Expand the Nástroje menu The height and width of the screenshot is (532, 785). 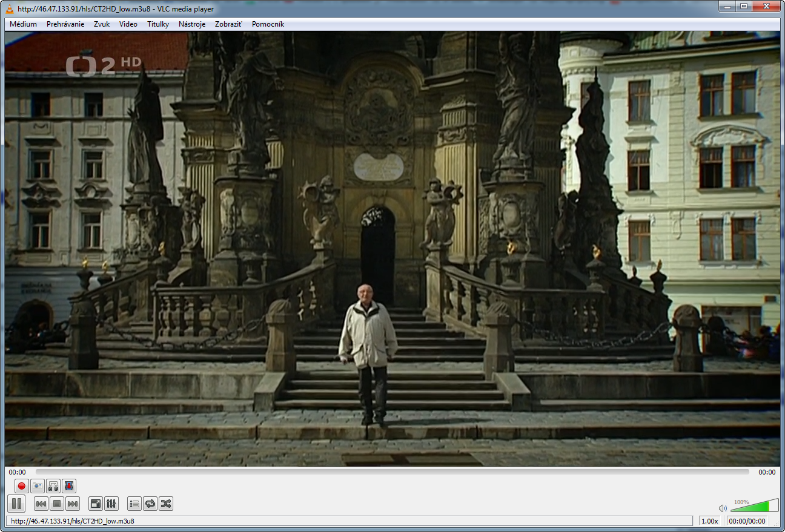pyautogui.click(x=192, y=24)
